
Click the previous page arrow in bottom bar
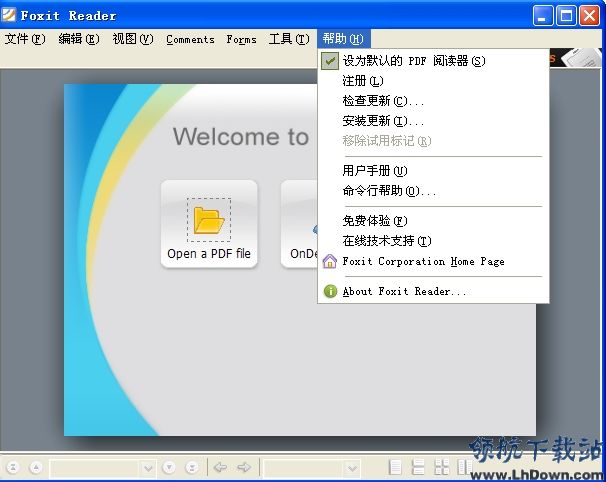35,467
